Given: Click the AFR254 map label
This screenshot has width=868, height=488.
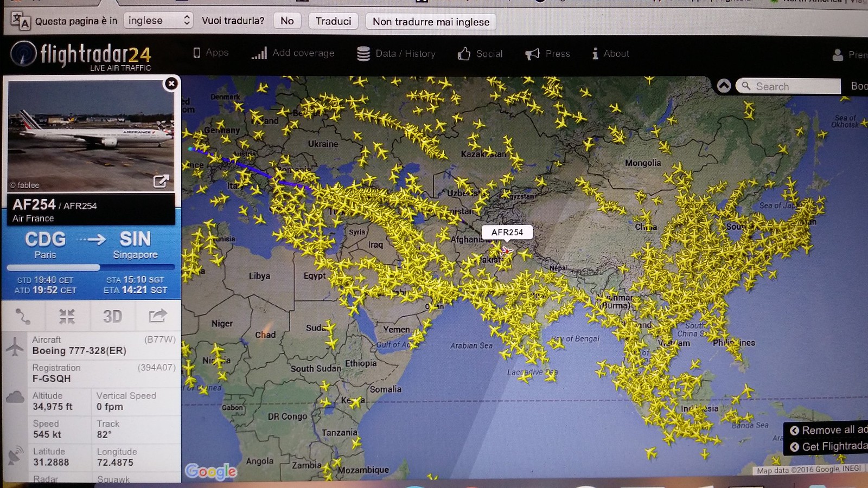Looking at the screenshot, I should [x=507, y=232].
